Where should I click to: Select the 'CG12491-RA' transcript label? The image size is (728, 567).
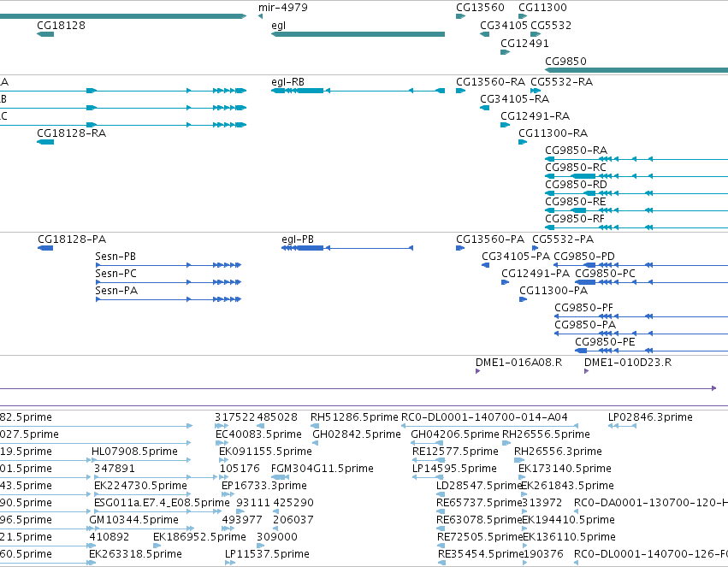click(x=535, y=116)
